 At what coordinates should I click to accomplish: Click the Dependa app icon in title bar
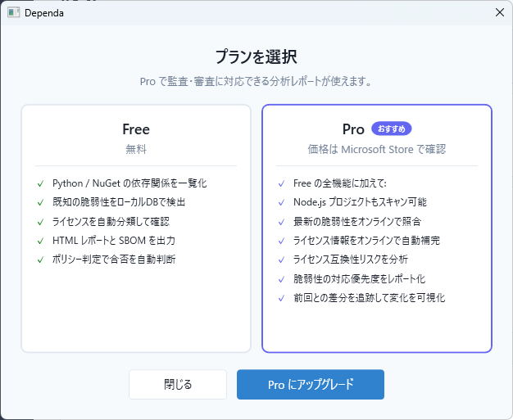(13, 13)
